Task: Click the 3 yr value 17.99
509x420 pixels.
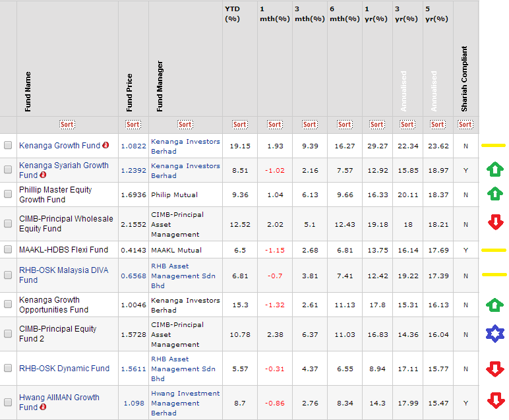Action: tap(407, 403)
